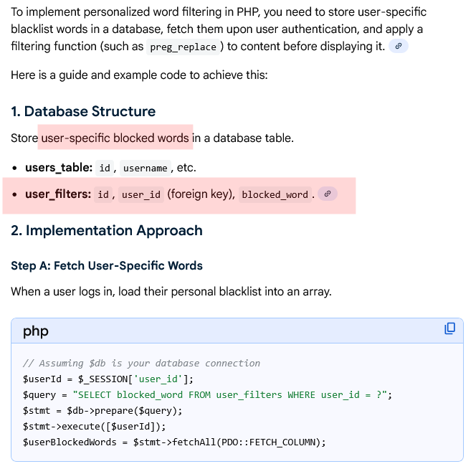Click the "Step A: Fetch User-Specific Words" subheading
The height and width of the screenshot is (474, 476).
(x=107, y=265)
